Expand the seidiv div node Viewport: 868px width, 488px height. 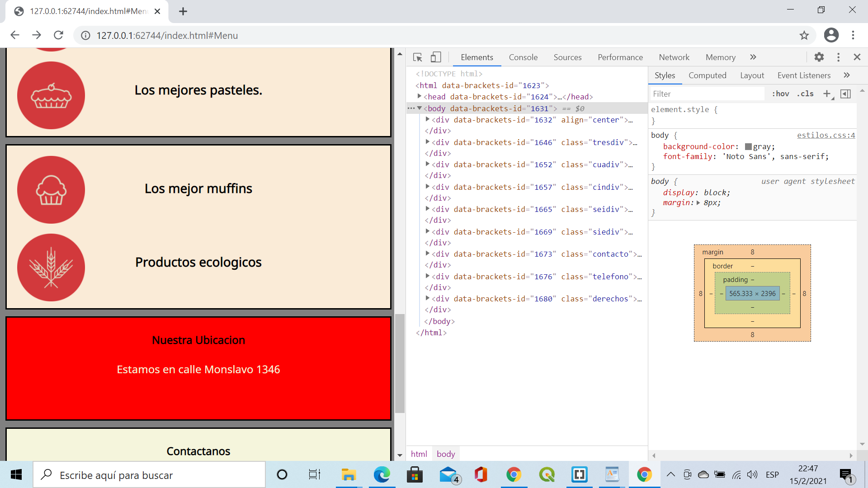(427, 209)
